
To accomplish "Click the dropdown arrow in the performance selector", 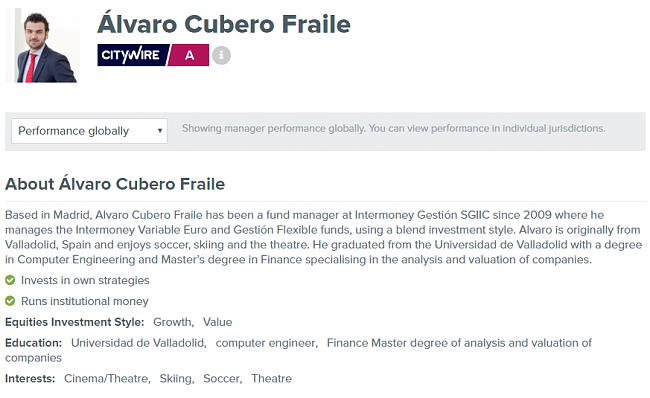I will (160, 131).
